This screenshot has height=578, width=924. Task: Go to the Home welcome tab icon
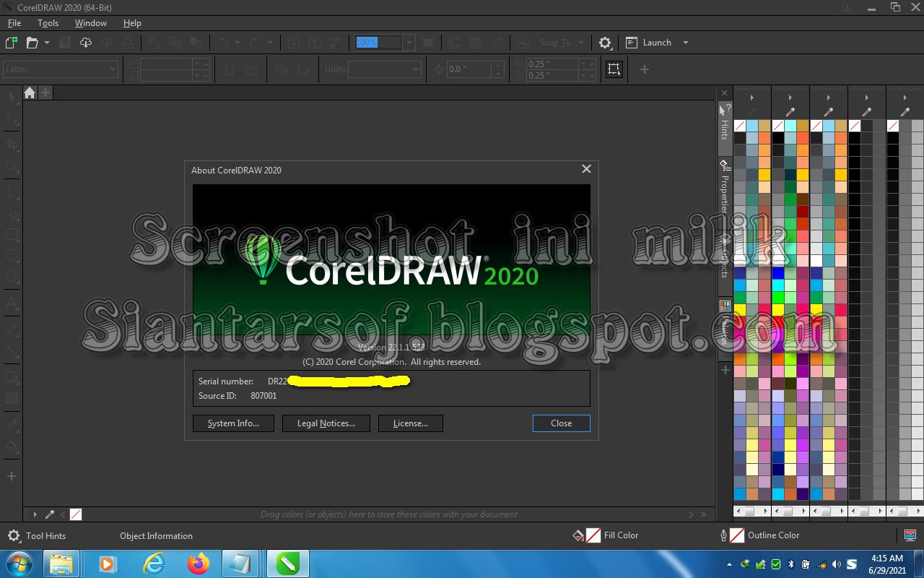(x=30, y=92)
